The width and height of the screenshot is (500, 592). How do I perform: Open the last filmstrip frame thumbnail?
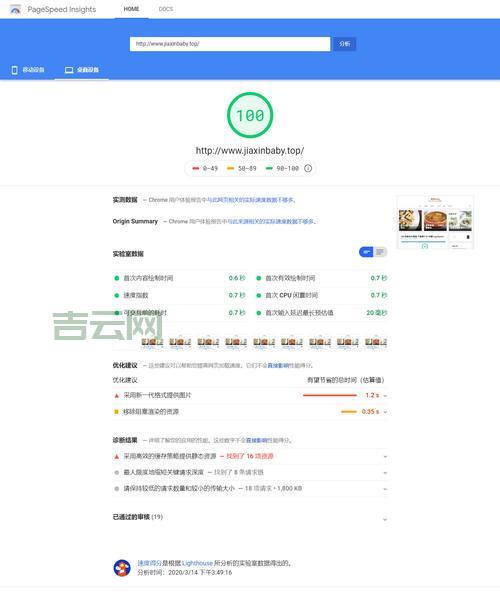point(376,342)
